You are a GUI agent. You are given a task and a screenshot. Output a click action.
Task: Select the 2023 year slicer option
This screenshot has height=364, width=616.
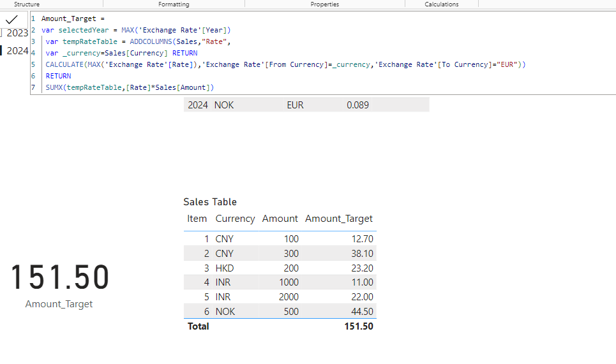[17, 33]
